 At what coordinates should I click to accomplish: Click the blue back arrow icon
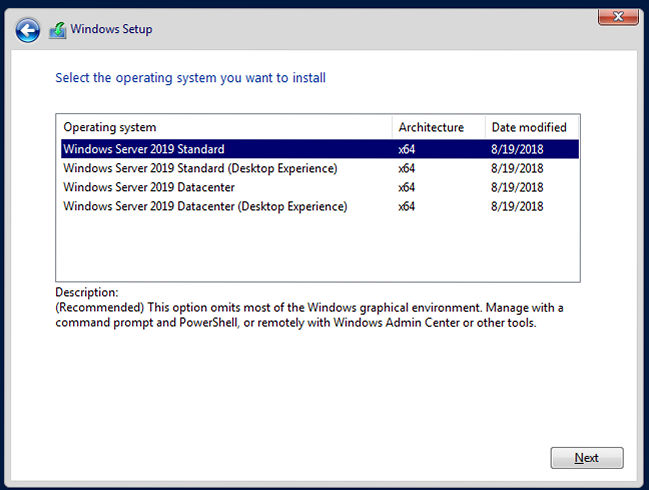[29, 30]
